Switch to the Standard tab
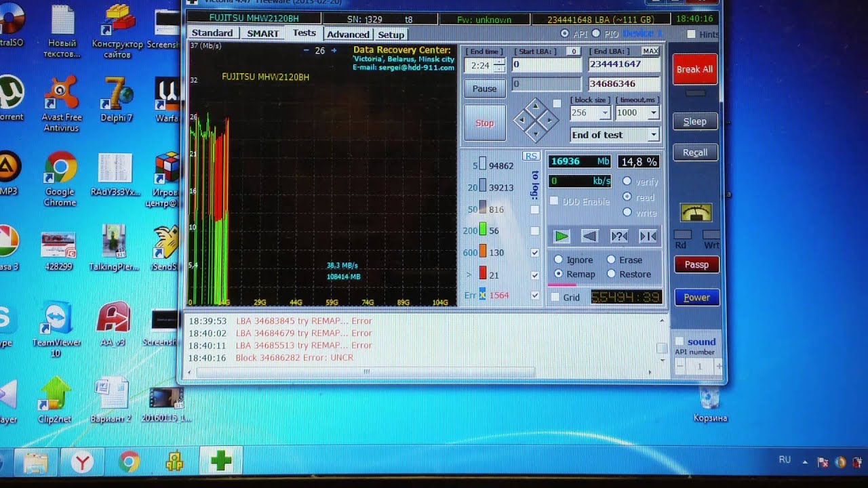868x488 pixels. point(212,33)
